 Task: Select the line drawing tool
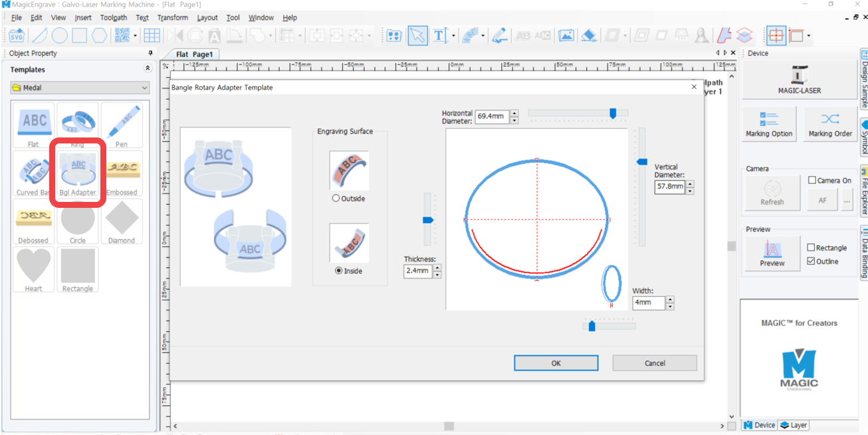click(39, 35)
